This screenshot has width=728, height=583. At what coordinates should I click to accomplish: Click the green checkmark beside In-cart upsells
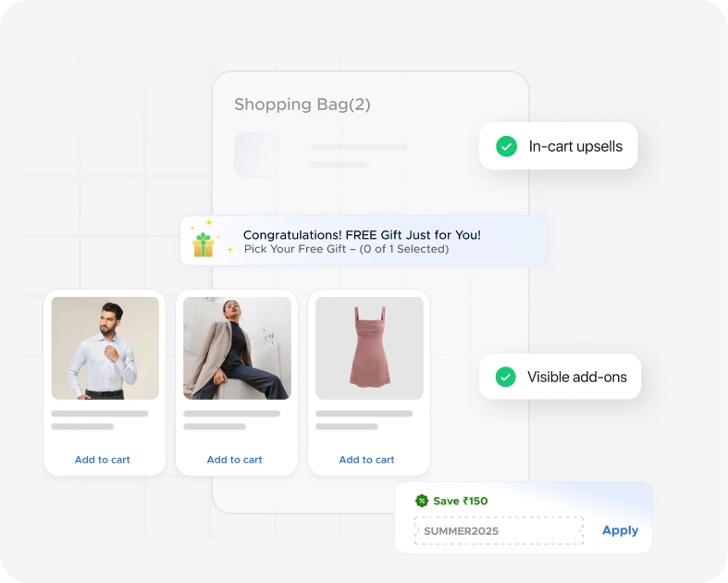pyautogui.click(x=507, y=146)
